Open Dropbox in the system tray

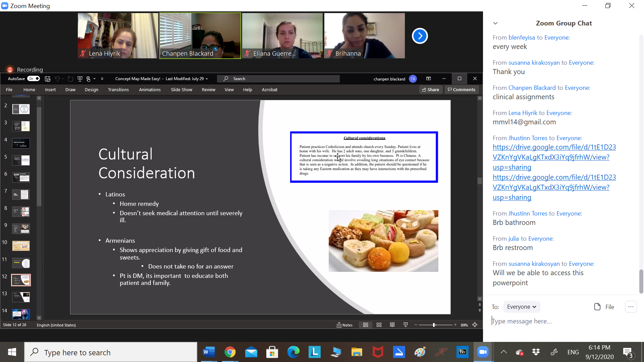536,352
